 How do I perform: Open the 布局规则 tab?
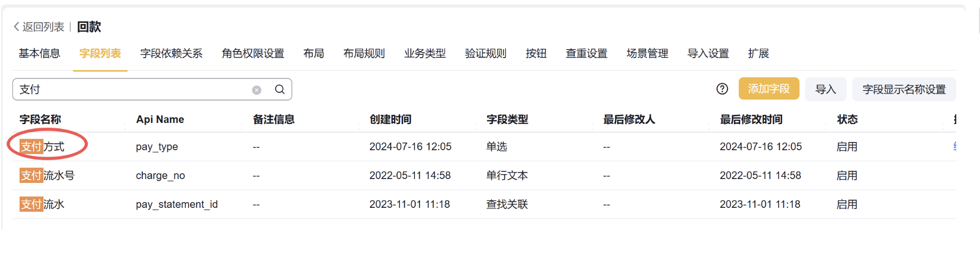pos(364,53)
